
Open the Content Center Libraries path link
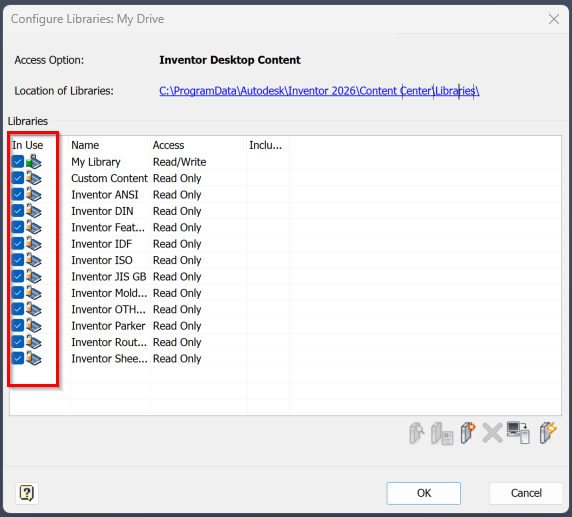(x=319, y=91)
